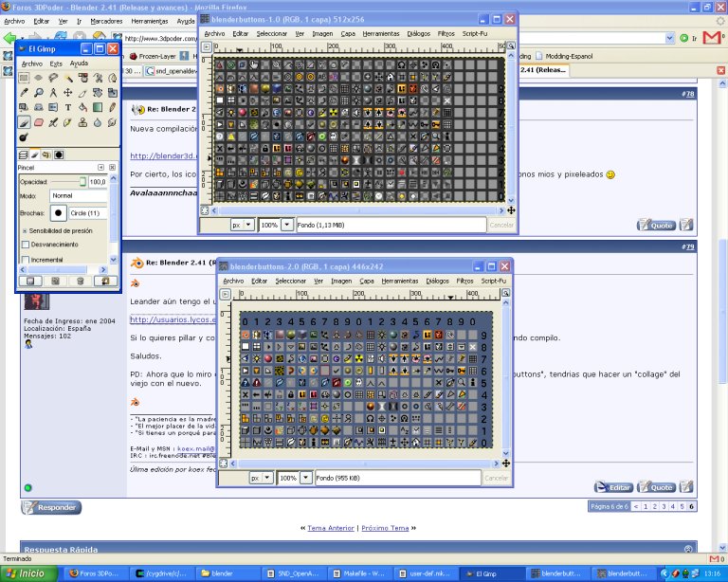Select the Scissors selection tool
Viewport: 728px width, 582px height.
[98, 78]
